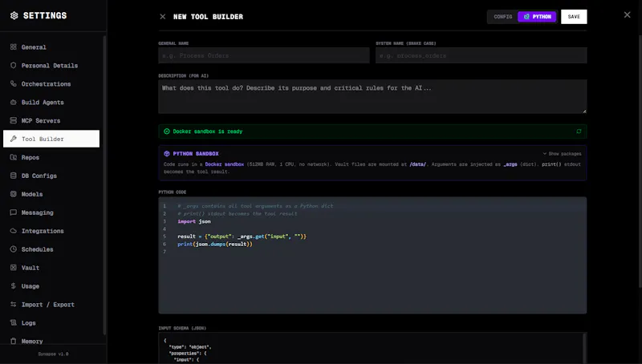Go to Messaging settings
642x364 pixels.
tap(51, 212)
